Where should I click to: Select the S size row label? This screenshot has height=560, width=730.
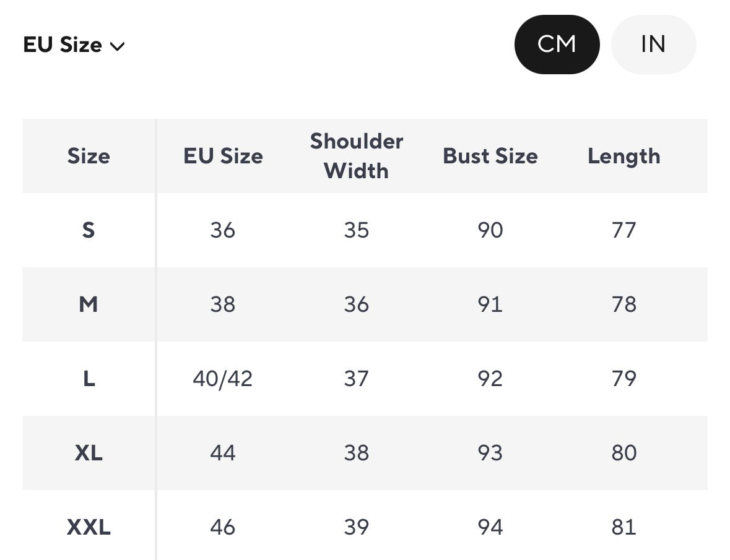89,230
